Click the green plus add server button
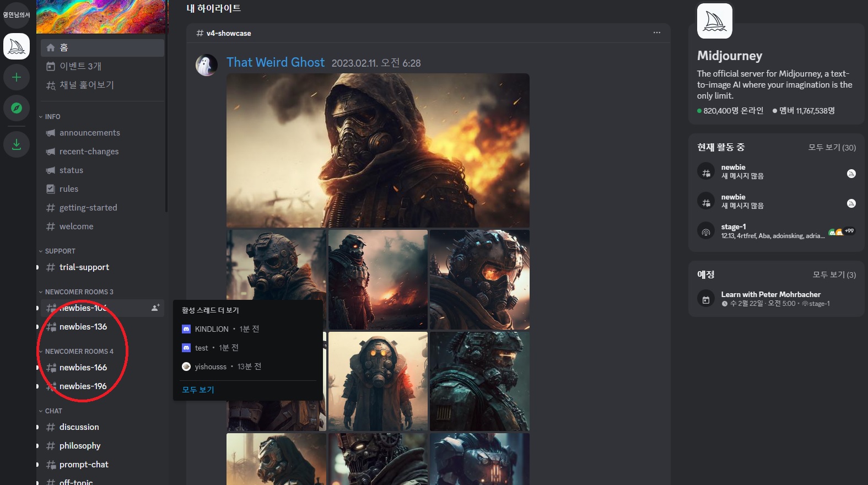Viewport: 868px width, 485px height. click(x=17, y=77)
